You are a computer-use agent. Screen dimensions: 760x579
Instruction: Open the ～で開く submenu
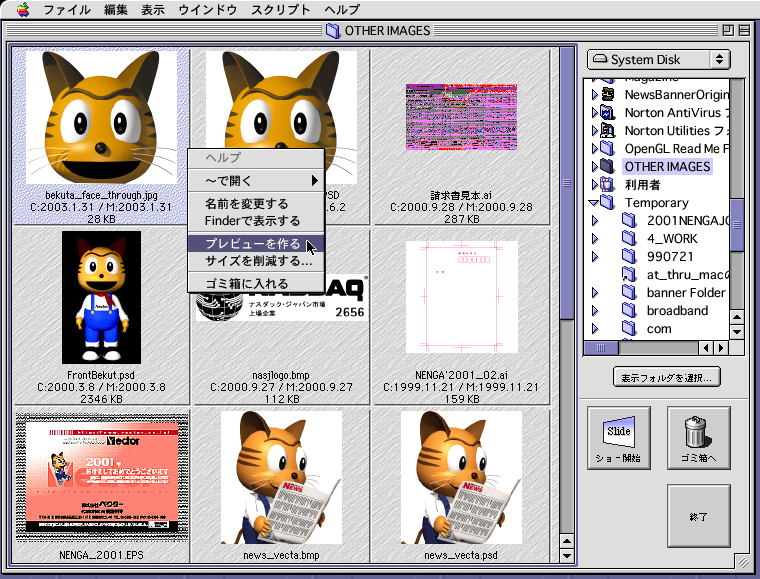tap(256, 181)
